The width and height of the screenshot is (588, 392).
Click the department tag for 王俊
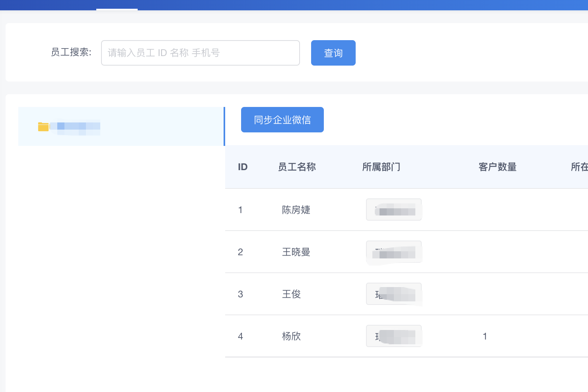(x=394, y=294)
